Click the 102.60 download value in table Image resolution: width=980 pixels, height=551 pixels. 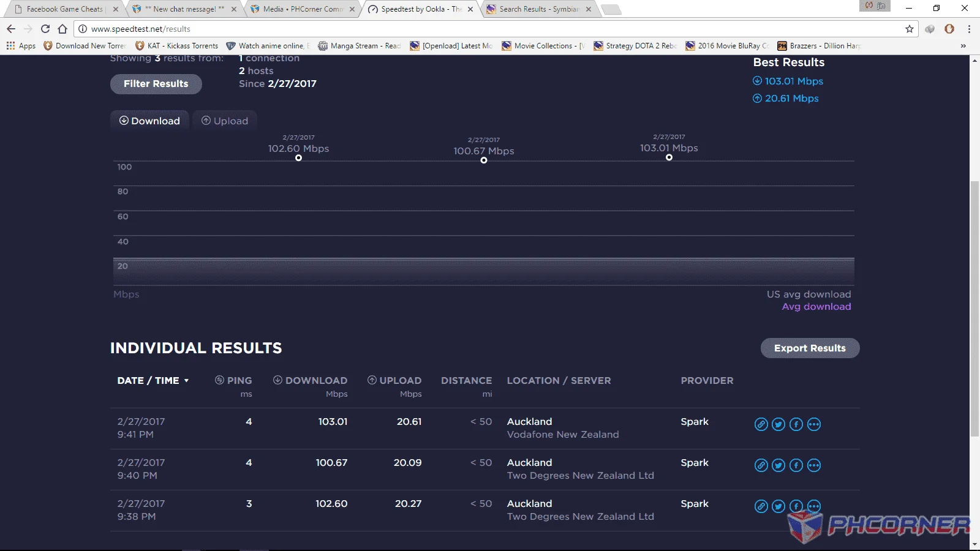click(331, 504)
